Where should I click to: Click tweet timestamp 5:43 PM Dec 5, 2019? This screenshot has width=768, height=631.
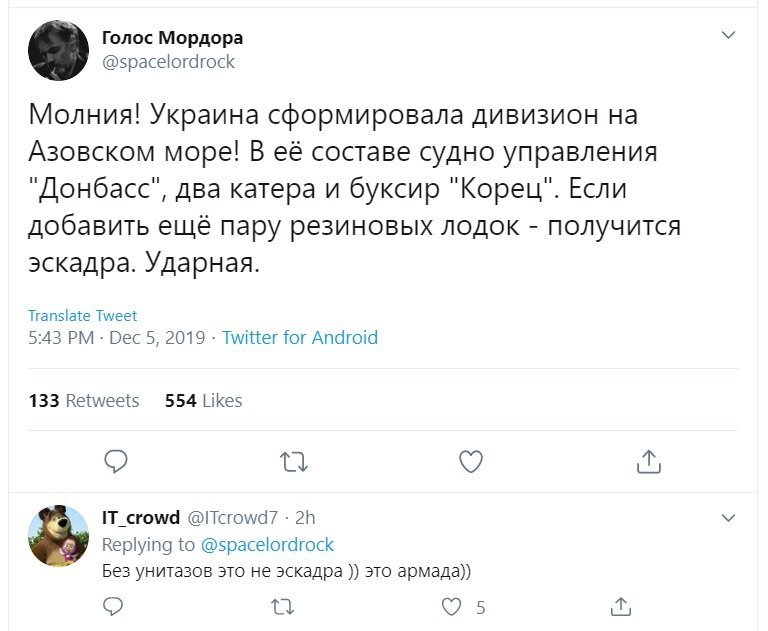117,338
